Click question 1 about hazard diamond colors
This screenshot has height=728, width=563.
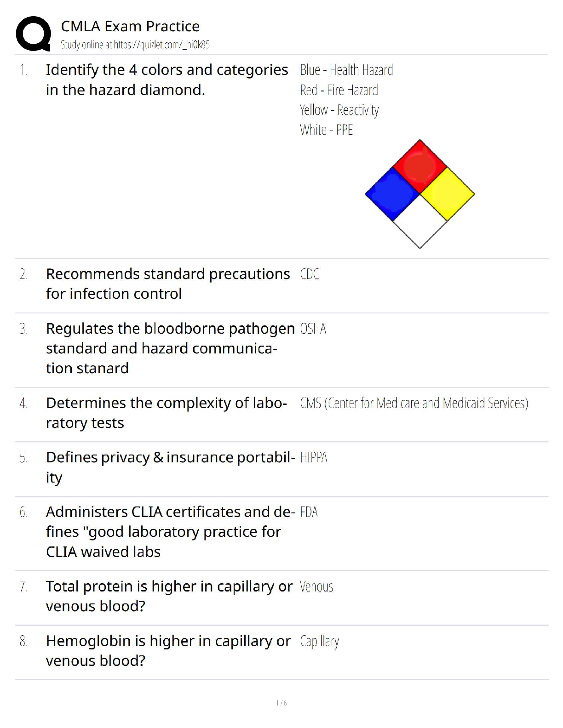[167, 80]
